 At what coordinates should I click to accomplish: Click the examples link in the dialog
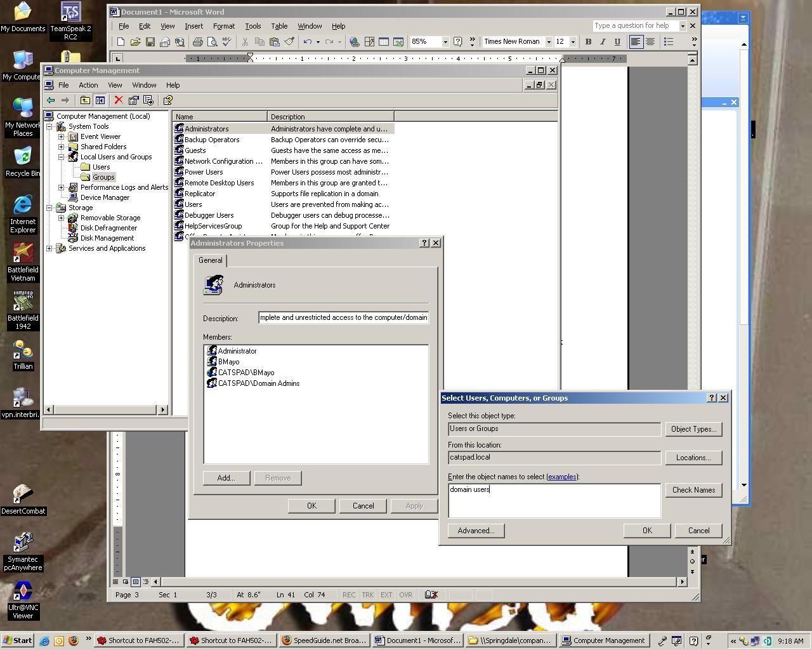coord(562,477)
